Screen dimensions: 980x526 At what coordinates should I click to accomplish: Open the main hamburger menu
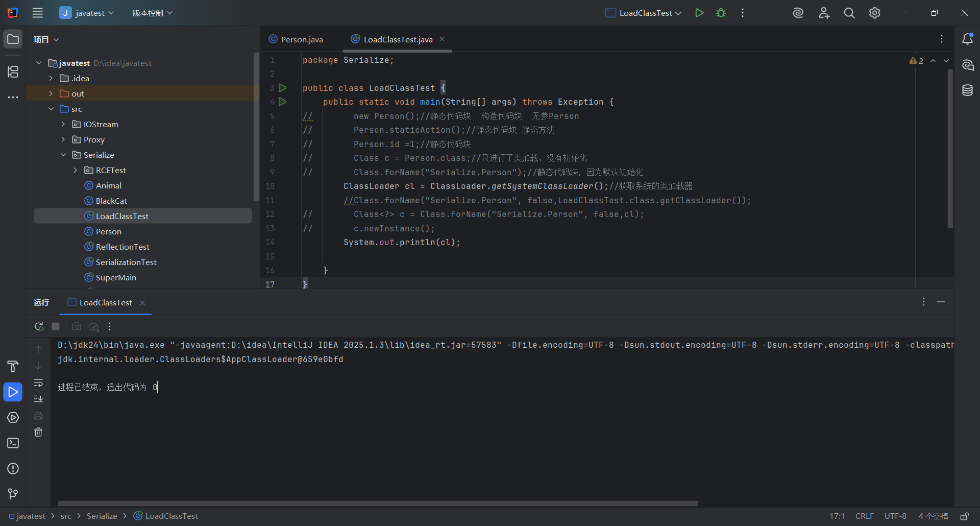pos(38,13)
